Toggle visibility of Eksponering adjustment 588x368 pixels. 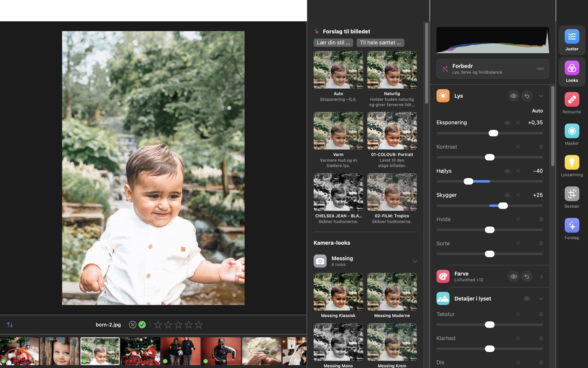click(x=507, y=123)
